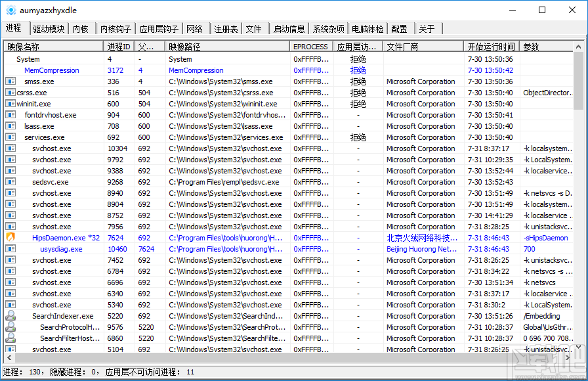Sort by 文件厂商 column header
Viewport: 588px width, 381px height.
423,47
